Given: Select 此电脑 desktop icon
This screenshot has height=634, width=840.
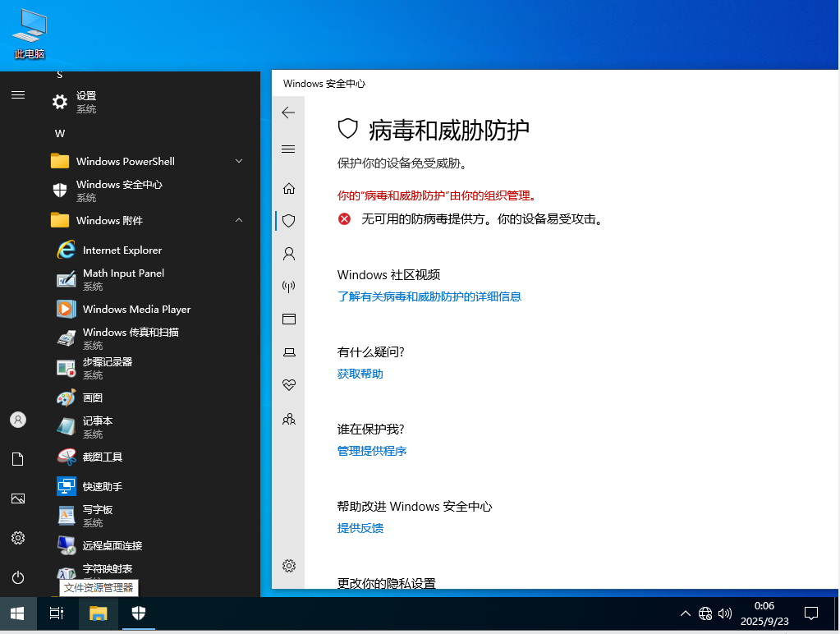Looking at the screenshot, I should 30,33.
